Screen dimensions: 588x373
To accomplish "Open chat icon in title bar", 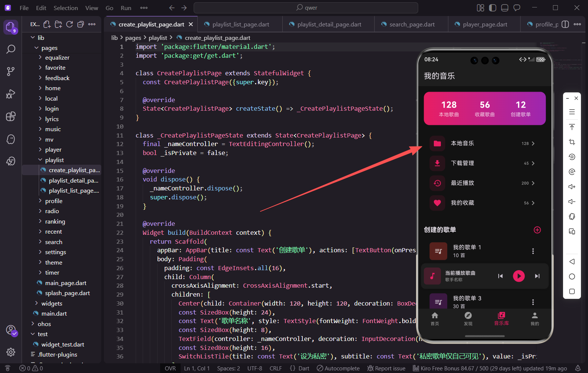I will tap(517, 8).
